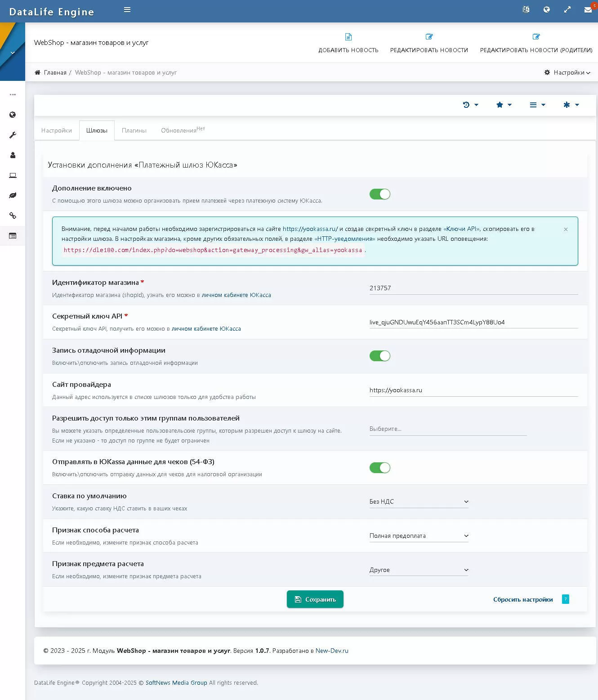The width and height of the screenshot is (598, 700).
Task: Open the Ставка по умолчанию dropdown
Action: (x=419, y=501)
